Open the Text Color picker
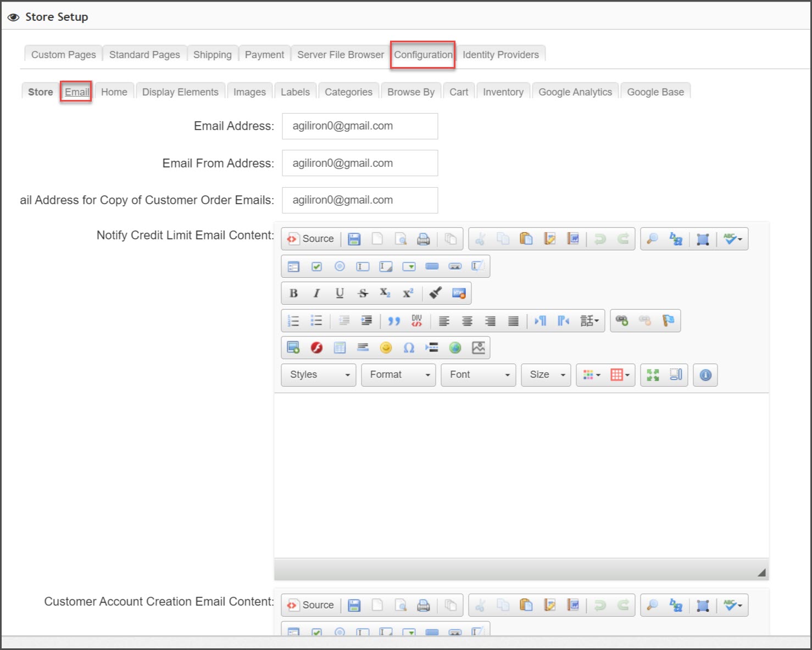 click(592, 375)
